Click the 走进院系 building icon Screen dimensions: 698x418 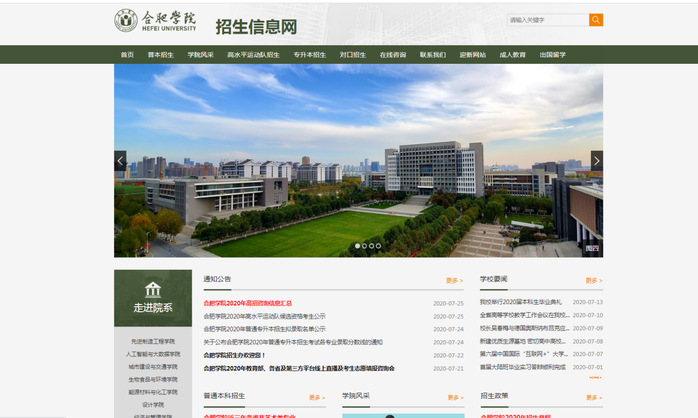(x=153, y=289)
